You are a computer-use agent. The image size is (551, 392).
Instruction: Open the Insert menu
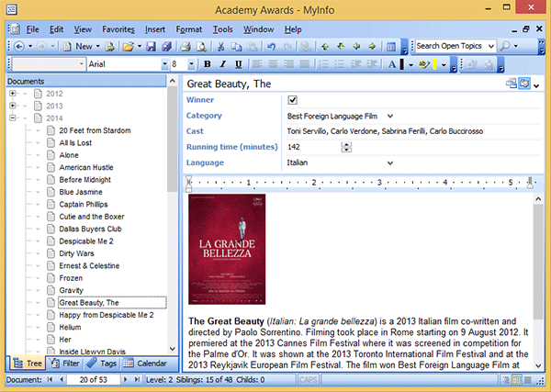155,29
